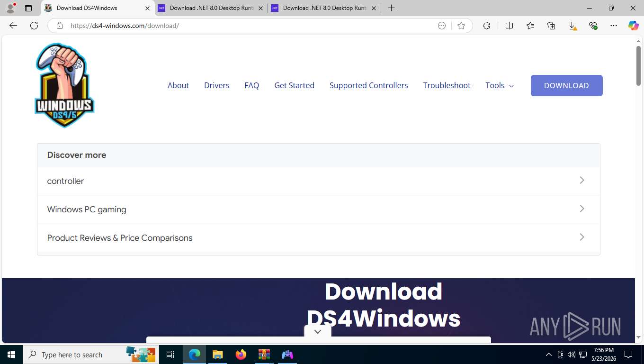This screenshot has width=644, height=364.
Task: Launch Firefox from the taskbar
Action: coord(241,355)
